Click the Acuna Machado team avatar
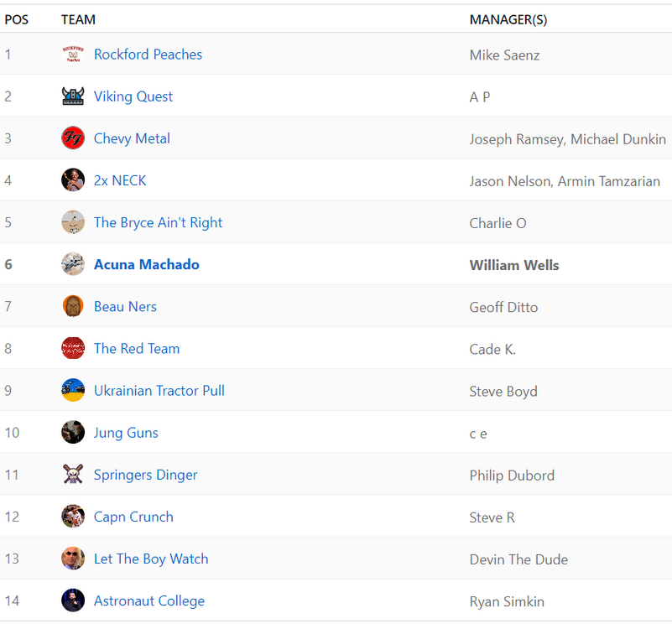This screenshot has height=629, width=672. click(73, 264)
